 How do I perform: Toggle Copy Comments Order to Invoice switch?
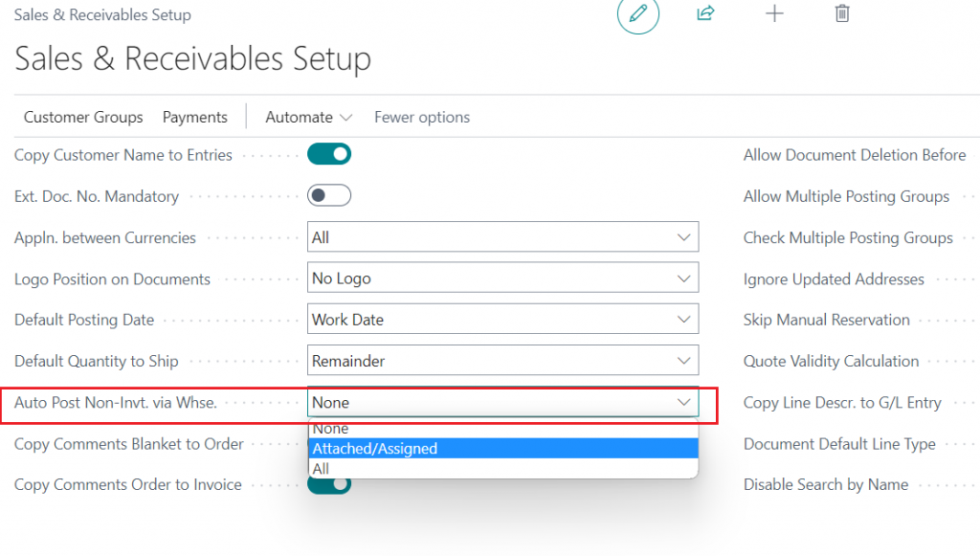click(329, 485)
